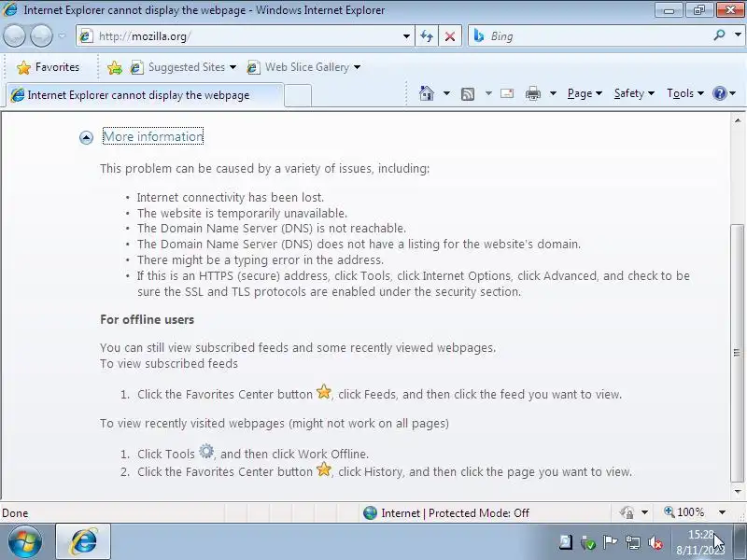
Task: Click Internet Protected Mode Off status text
Action: (x=456, y=512)
